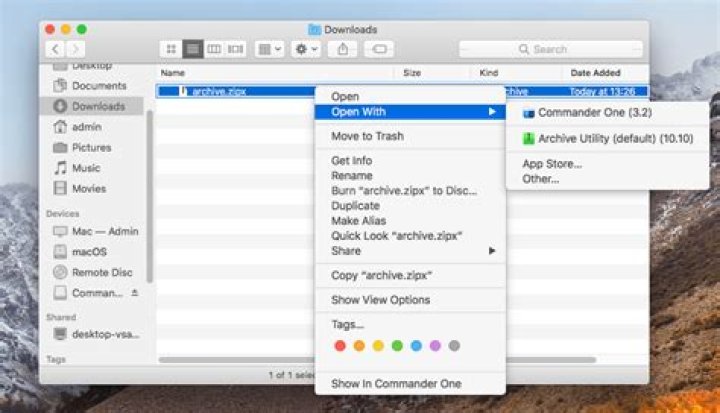Apply the yellow tag color

[378, 346]
